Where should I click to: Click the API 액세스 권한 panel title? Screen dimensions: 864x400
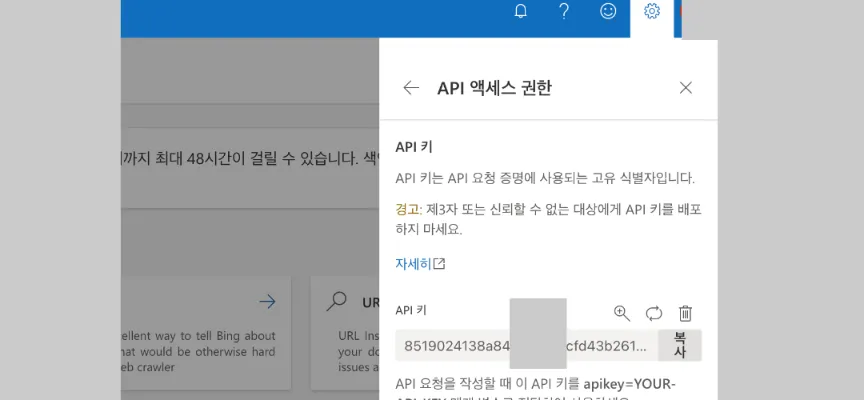[494, 88]
